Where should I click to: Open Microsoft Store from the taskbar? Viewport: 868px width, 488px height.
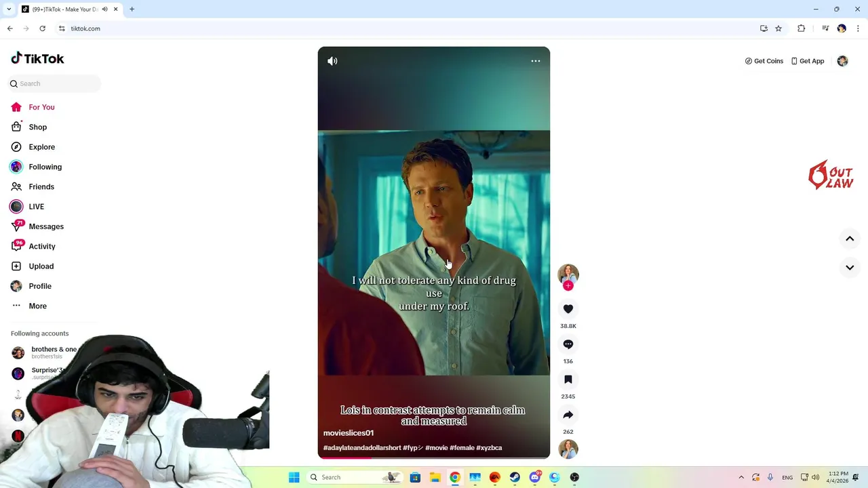point(415,477)
